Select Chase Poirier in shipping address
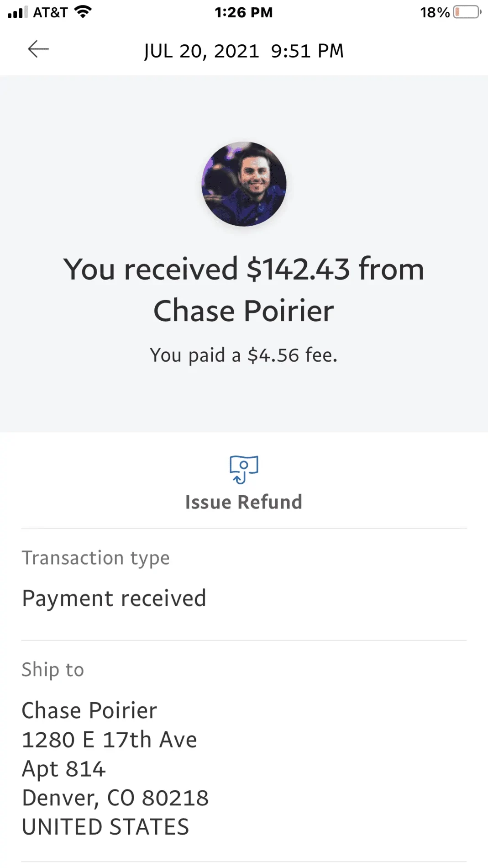Image resolution: width=488 pixels, height=868 pixels. point(89,711)
